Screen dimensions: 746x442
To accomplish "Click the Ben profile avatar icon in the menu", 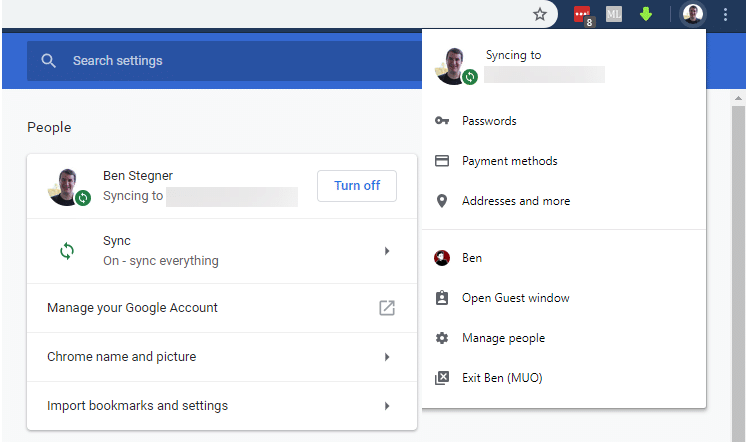I will (442, 258).
